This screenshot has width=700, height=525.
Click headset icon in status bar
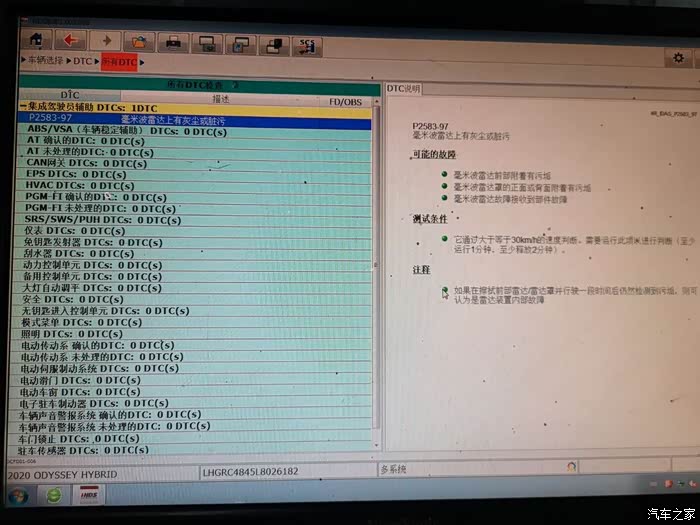pos(571,467)
